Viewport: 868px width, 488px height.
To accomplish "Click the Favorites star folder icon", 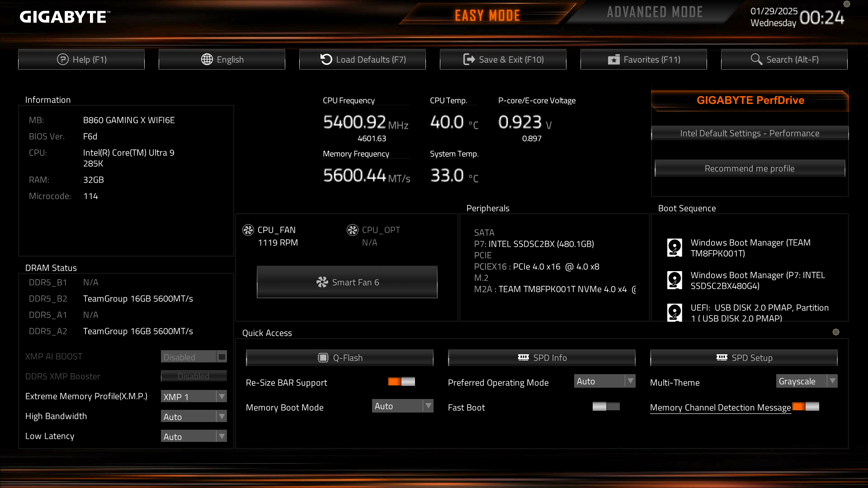I will click(x=613, y=59).
